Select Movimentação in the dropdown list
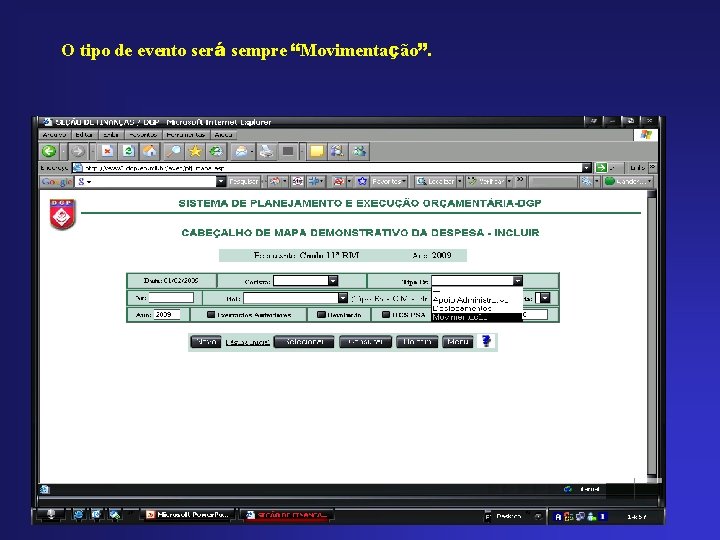 coord(477,317)
